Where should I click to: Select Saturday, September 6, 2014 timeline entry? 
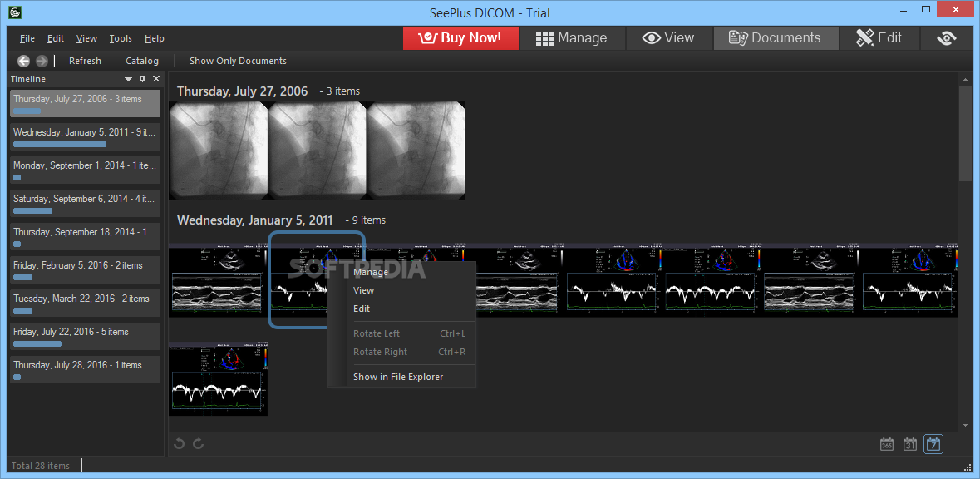click(85, 203)
